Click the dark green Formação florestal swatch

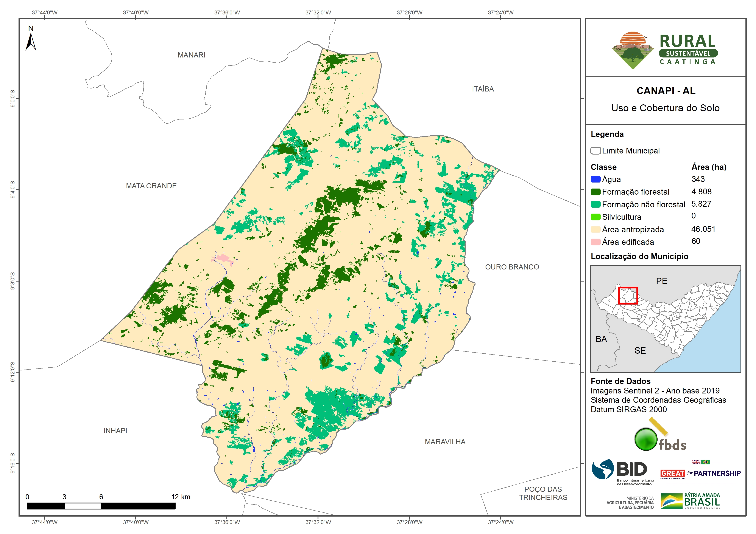click(595, 192)
